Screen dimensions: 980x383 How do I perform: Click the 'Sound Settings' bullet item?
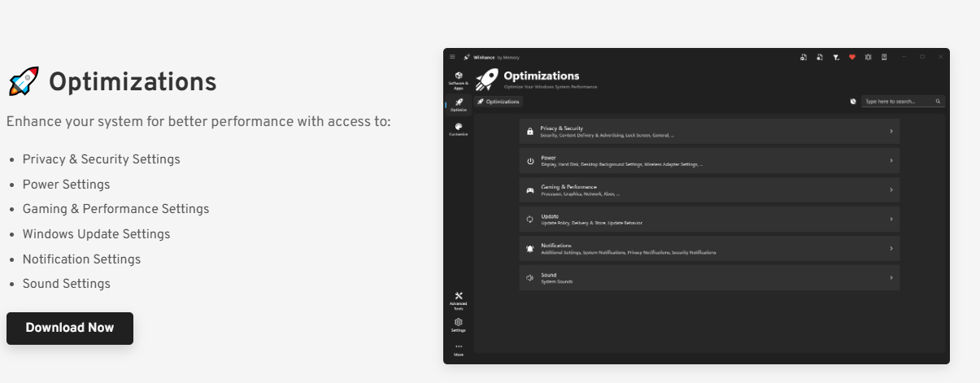coord(67,284)
